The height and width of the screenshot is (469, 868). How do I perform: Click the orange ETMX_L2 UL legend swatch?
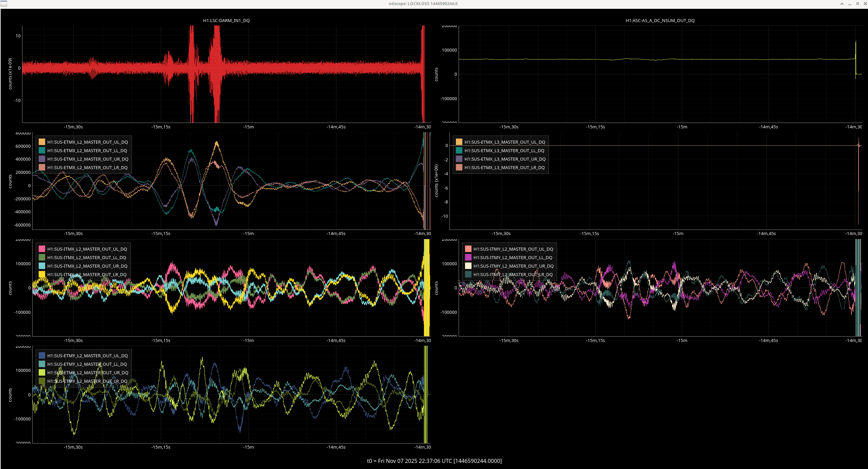(x=42, y=142)
